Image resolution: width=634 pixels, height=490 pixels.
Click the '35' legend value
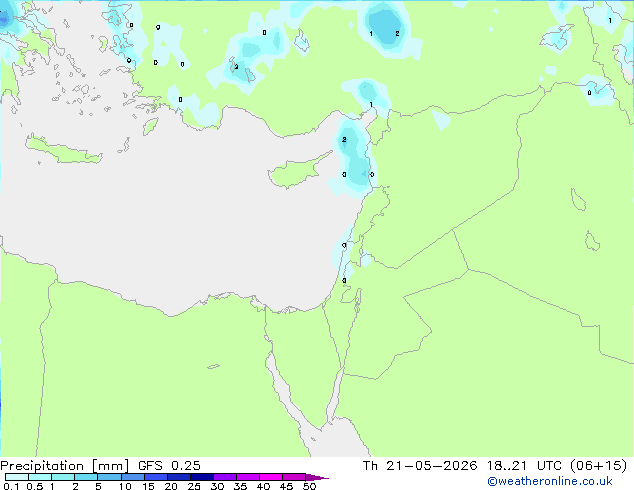[x=240, y=486]
